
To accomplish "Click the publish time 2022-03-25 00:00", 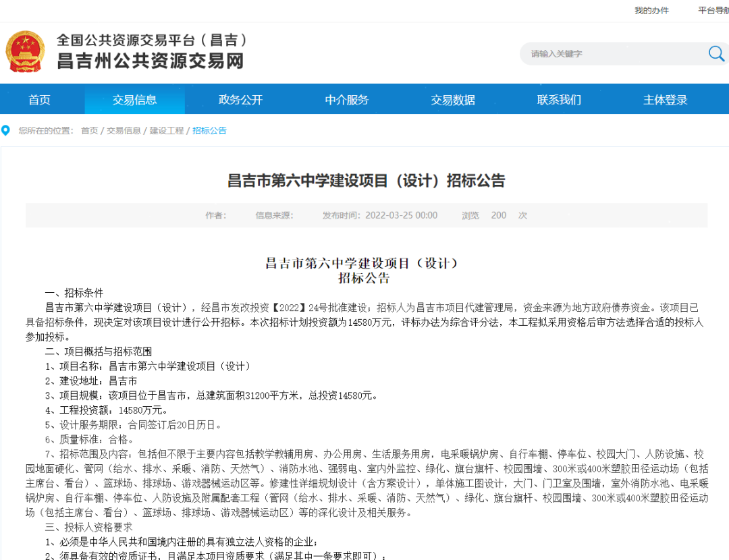I will pyautogui.click(x=401, y=215).
